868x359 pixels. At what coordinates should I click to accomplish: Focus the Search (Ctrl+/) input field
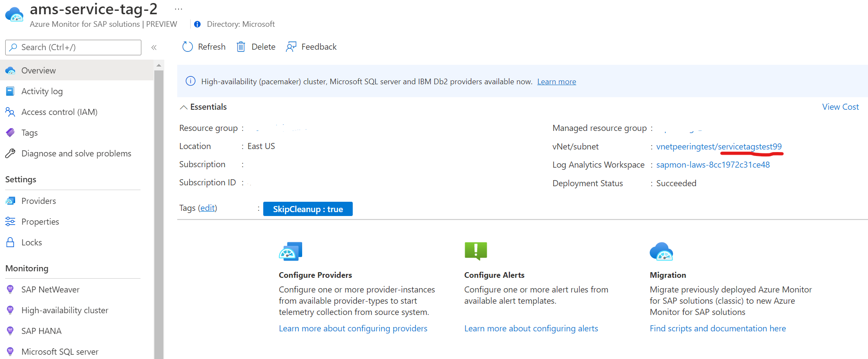[73, 48]
